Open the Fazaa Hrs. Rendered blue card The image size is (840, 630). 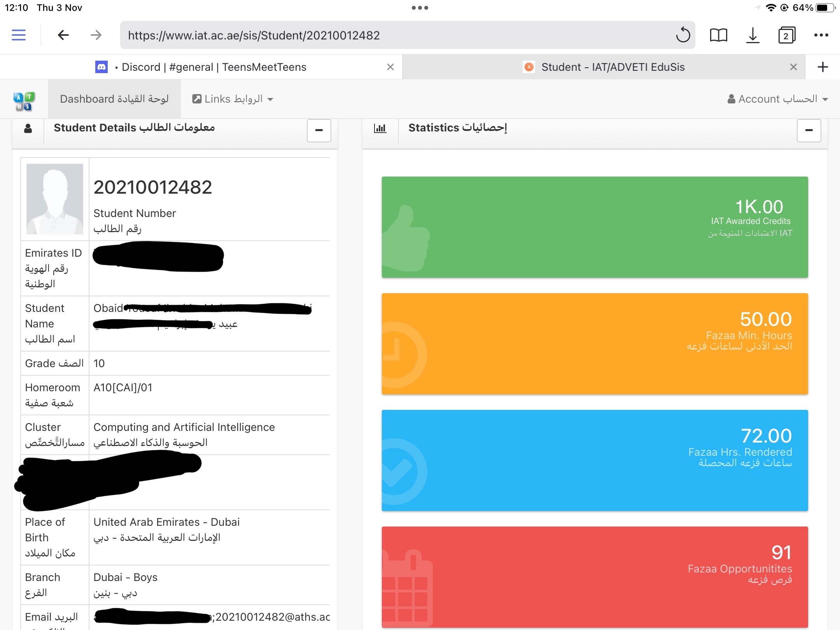coord(595,460)
